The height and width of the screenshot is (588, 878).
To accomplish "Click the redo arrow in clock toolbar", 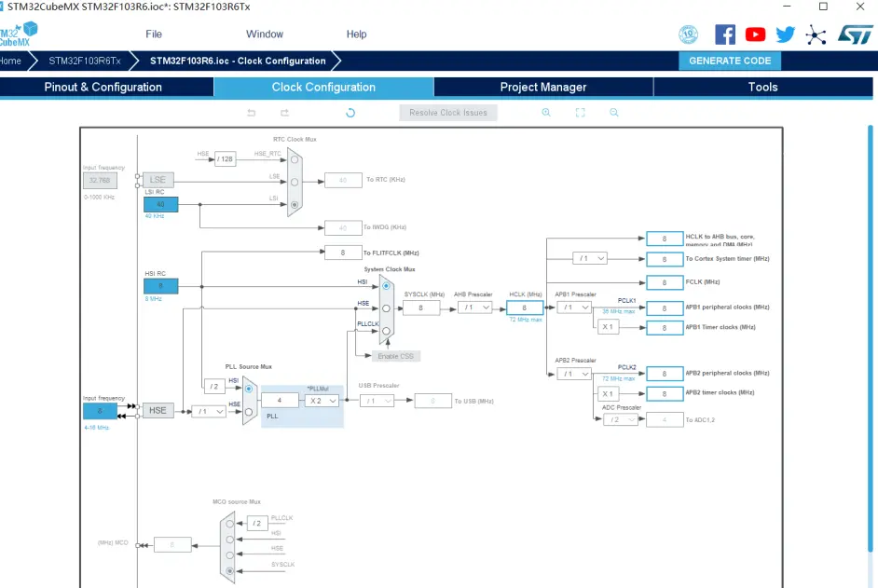I will (x=284, y=113).
